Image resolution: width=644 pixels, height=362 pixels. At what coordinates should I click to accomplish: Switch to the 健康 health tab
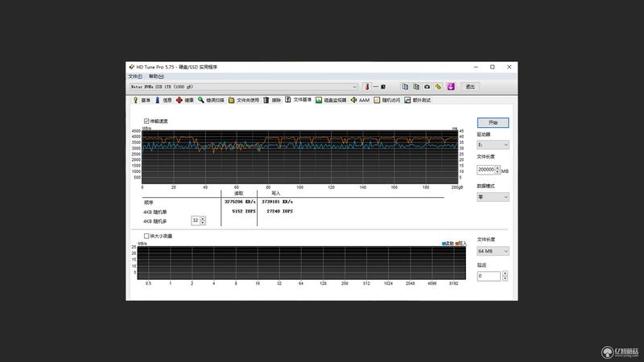click(185, 100)
